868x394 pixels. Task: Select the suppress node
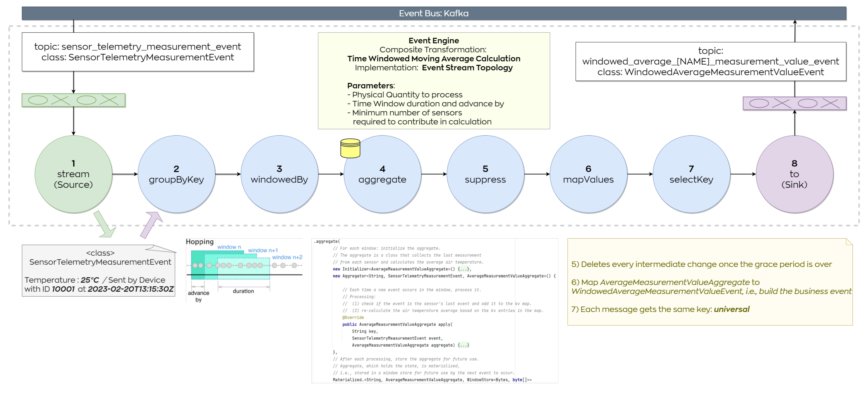tap(485, 174)
